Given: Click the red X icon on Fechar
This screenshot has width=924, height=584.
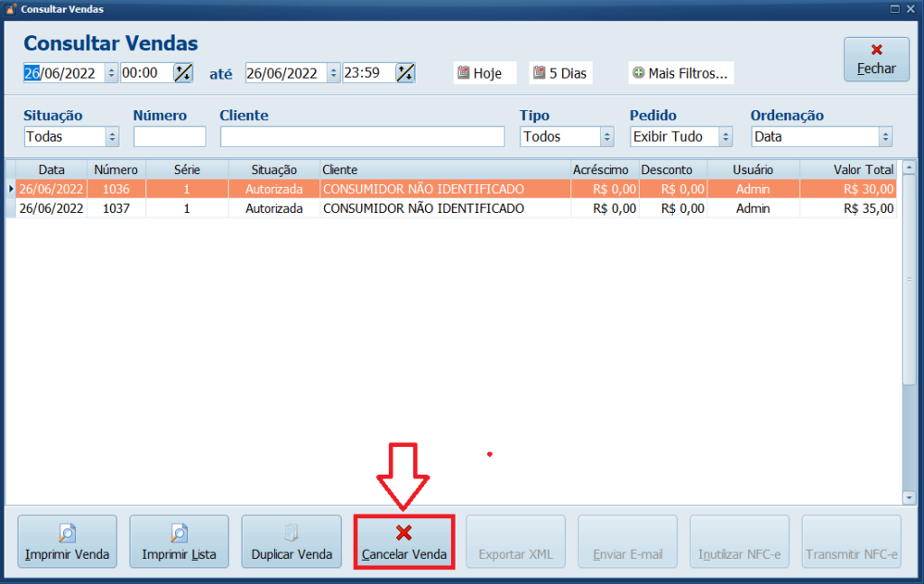Looking at the screenshot, I should coord(876,50).
